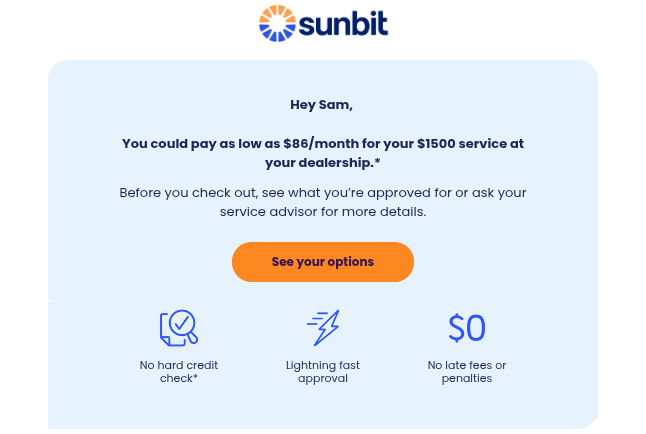Click the checkmark inside the credit check icon

[182, 323]
